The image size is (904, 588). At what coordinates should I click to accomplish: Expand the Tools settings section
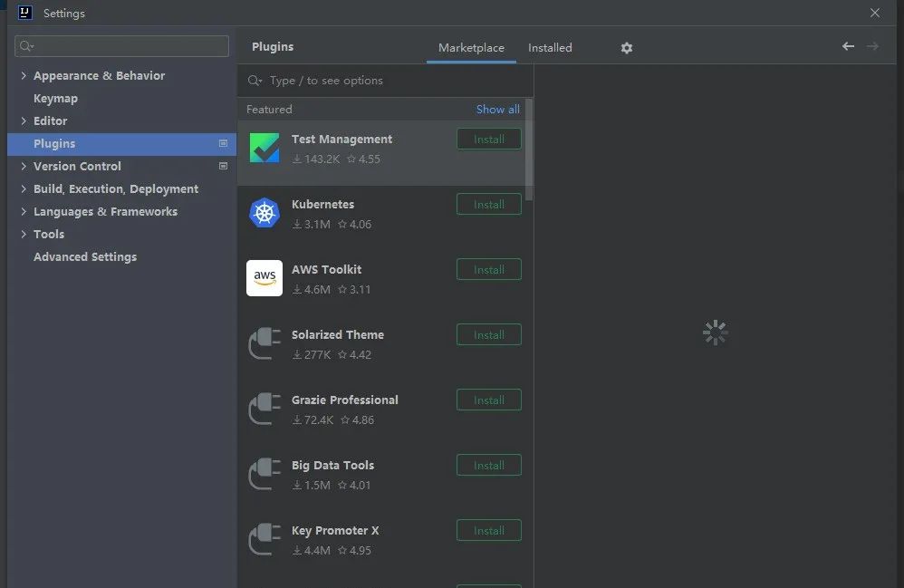click(24, 234)
